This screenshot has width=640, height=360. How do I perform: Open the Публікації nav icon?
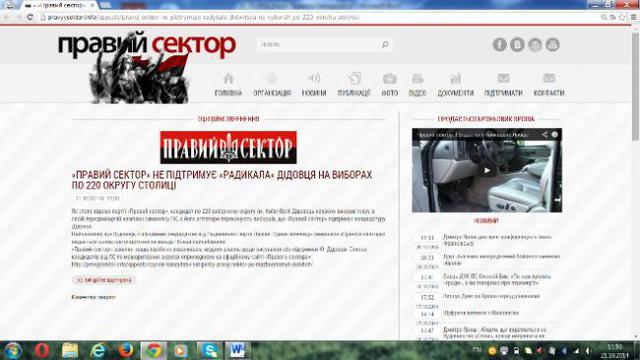point(354,78)
